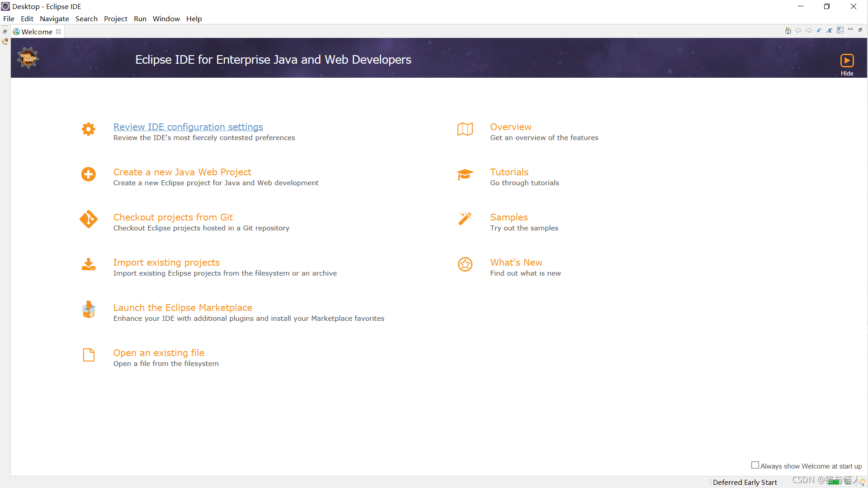Open the Navigate menu

click(x=54, y=19)
